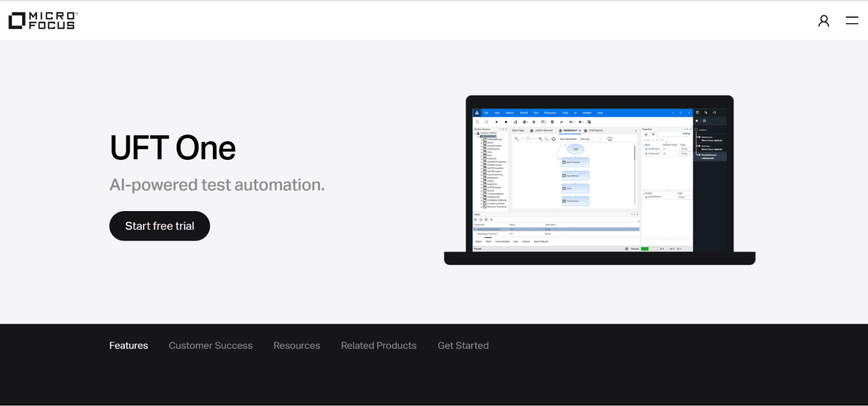
Task: Click the Start free trial button
Action: pyautogui.click(x=160, y=226)
